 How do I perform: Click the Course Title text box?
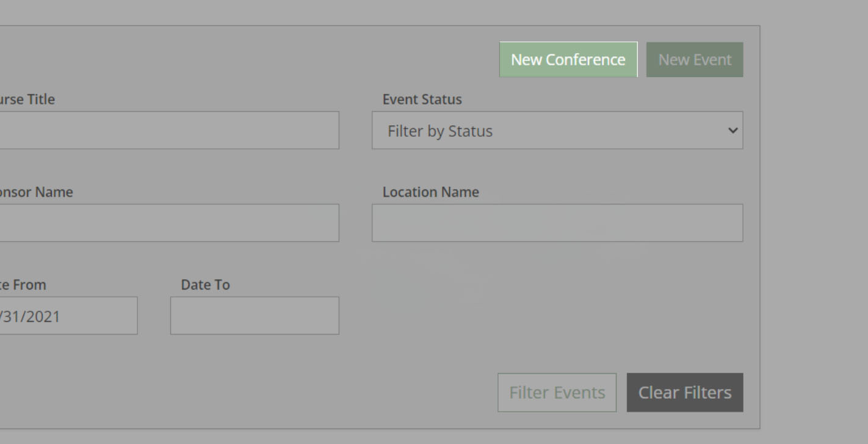170,130
